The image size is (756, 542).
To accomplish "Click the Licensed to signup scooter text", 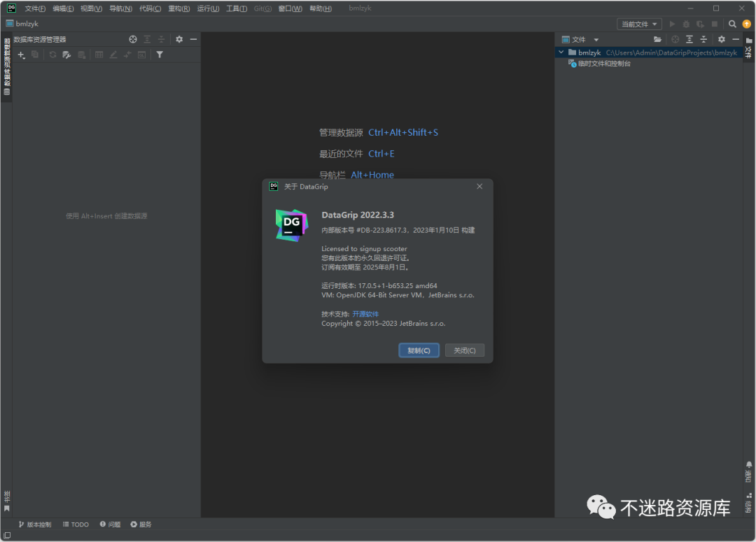I will (364, 248).
